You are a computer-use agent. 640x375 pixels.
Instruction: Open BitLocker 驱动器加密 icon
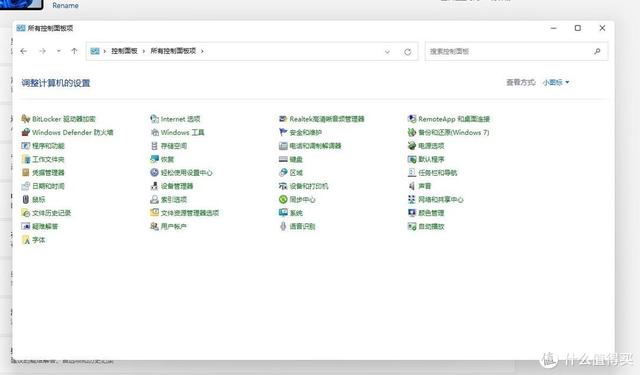(26, 119)
